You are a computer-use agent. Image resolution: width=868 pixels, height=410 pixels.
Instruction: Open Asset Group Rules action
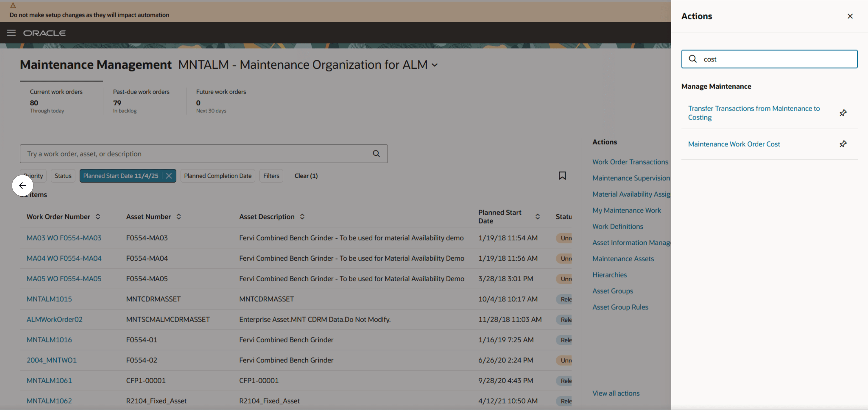(x=620, y=307)
